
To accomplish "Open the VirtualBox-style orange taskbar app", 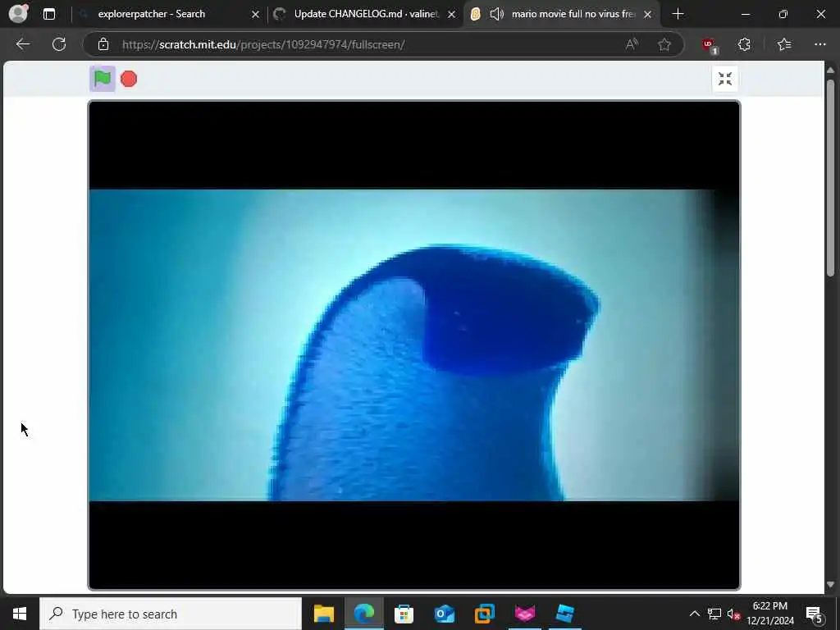I will (484, 614).
